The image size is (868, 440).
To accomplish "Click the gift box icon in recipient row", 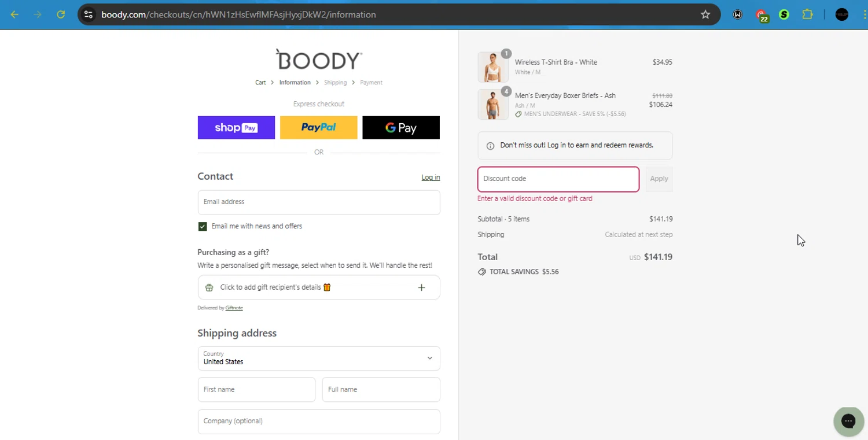I will pyautogui.click(x=209, y=287).
